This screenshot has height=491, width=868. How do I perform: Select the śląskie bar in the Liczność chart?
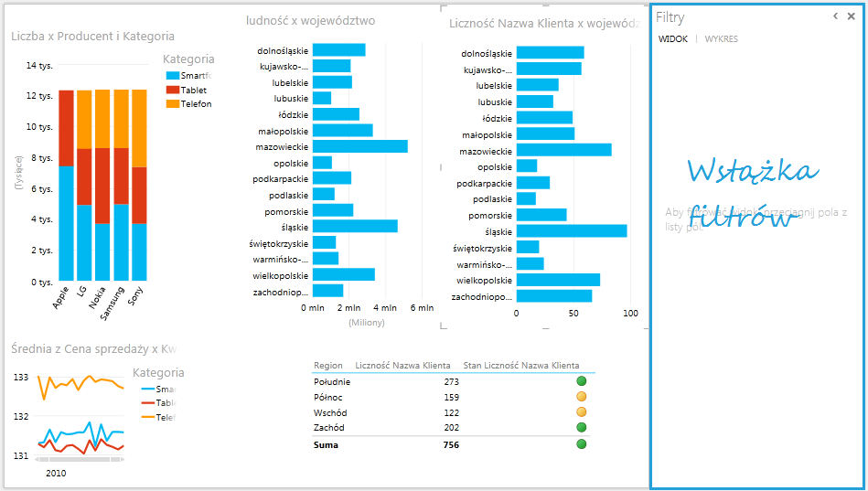click(571, 231)
